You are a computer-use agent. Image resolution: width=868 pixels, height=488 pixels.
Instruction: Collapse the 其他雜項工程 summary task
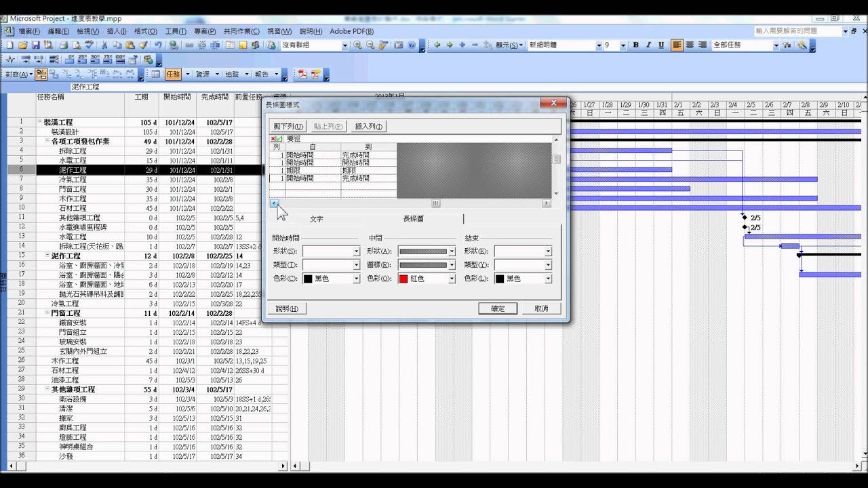47,389
